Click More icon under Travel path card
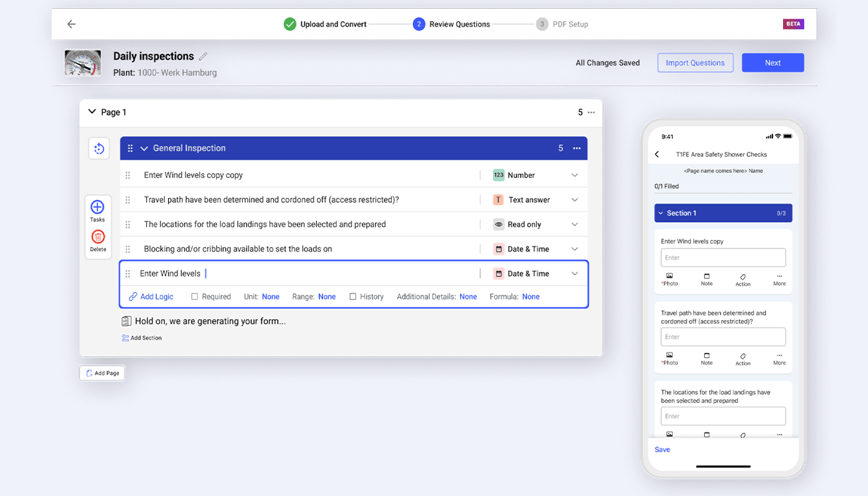 779,356
